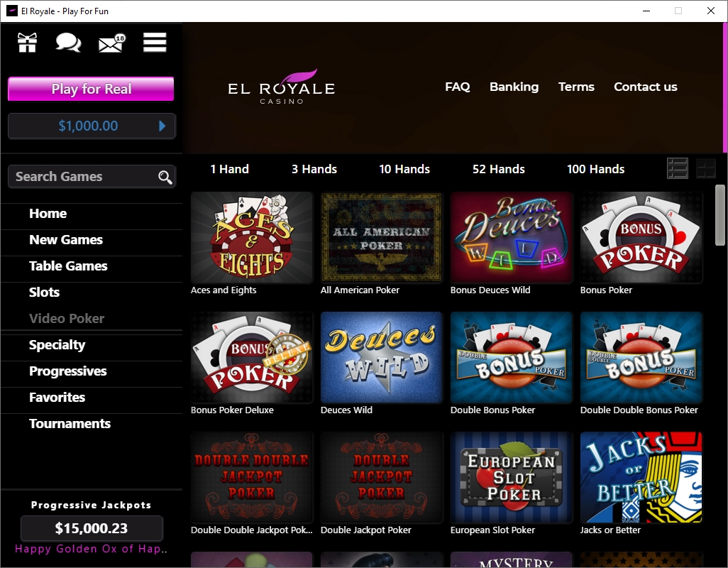728x568 pixels.
Task: Open All American Poker game thumbnail
Action: [x=381, y=237]
